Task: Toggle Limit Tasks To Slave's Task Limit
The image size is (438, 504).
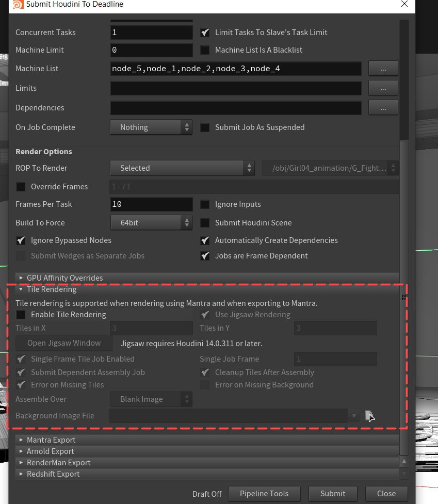Action: (205, 32)
